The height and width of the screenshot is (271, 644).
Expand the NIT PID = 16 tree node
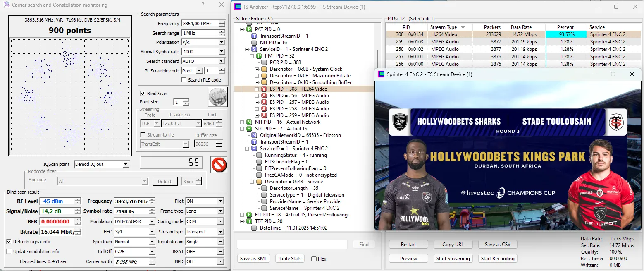tap(242, 122)
